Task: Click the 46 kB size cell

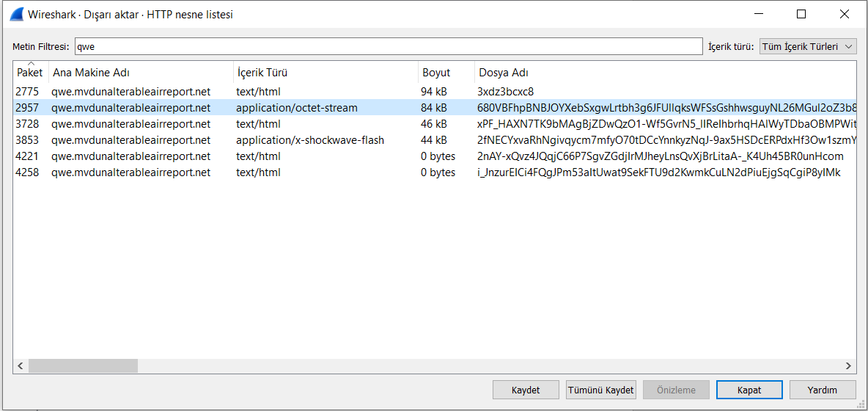Action: pos(434,124)
